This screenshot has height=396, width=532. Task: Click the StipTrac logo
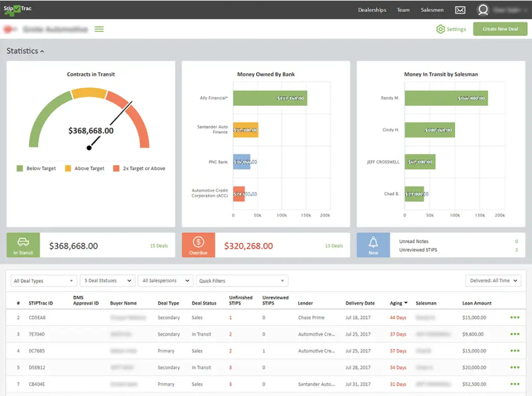click(x=17, y=9)
